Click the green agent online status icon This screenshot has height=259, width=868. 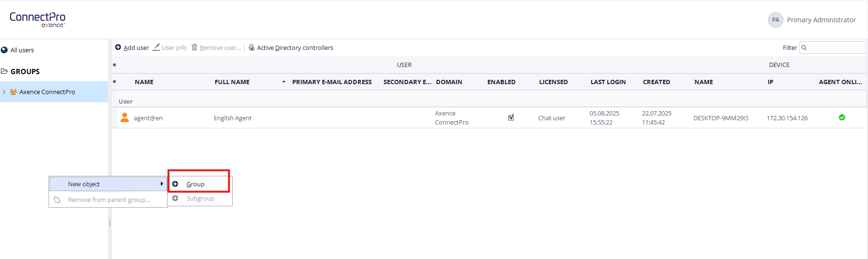coord(842,117)
